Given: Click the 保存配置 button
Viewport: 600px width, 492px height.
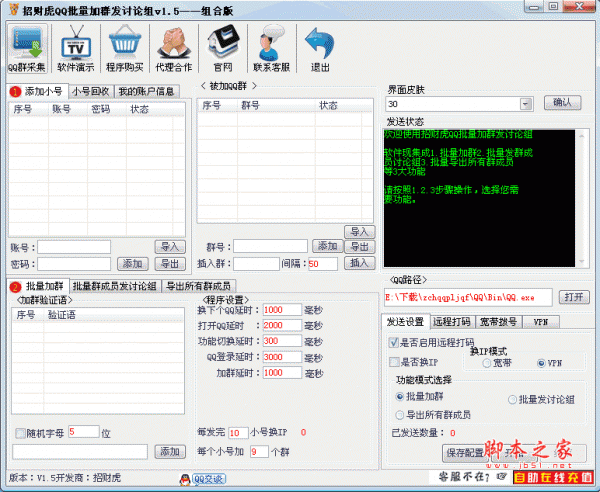Looking at the screenshot, I should point(465,453).
